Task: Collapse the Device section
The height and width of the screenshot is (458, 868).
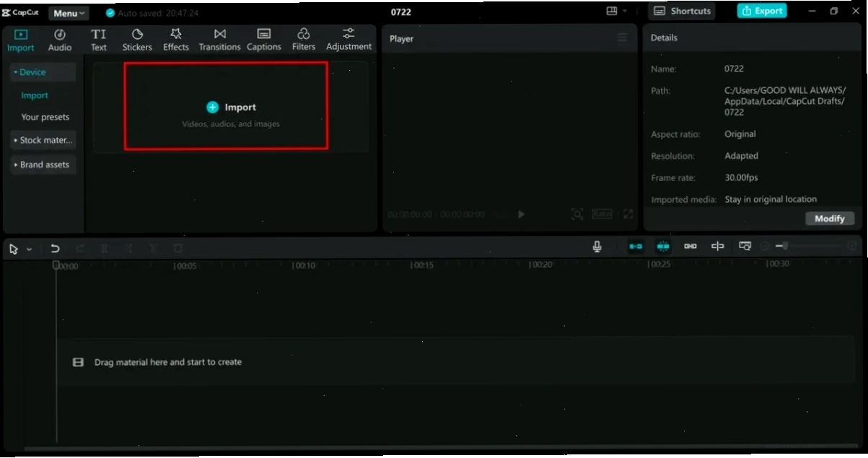Action: 43,72
